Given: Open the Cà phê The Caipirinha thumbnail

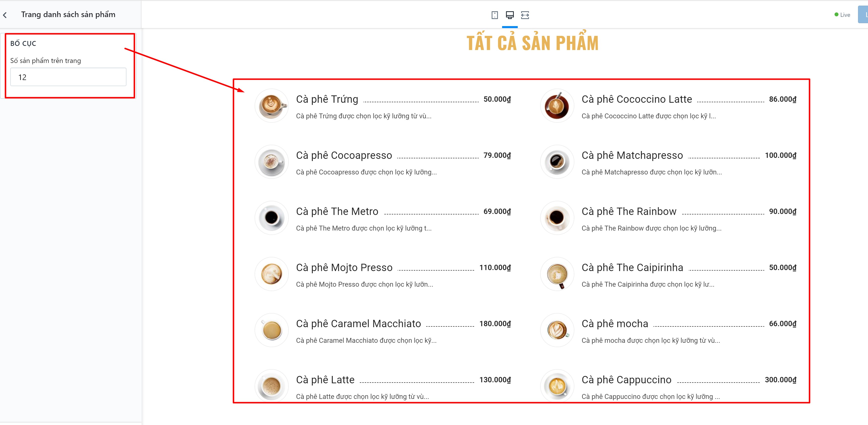Looking at the screenshot, I should (557, 274).
